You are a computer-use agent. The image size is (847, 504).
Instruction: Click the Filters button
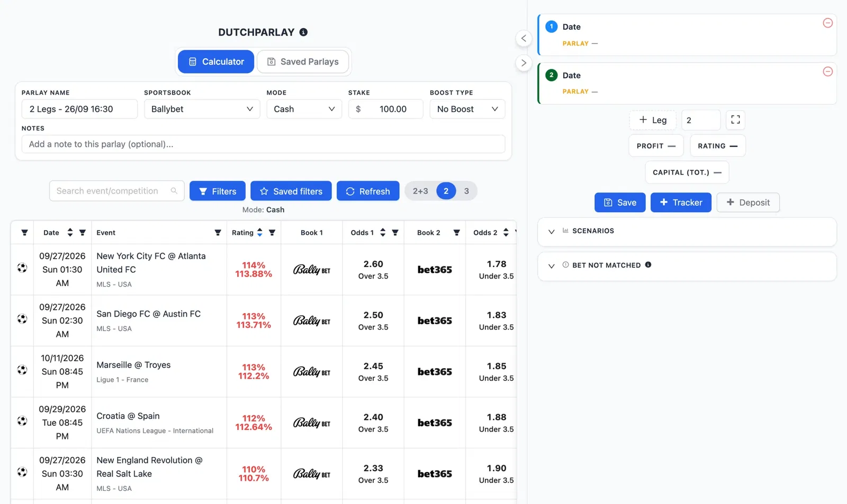point(218,191)
